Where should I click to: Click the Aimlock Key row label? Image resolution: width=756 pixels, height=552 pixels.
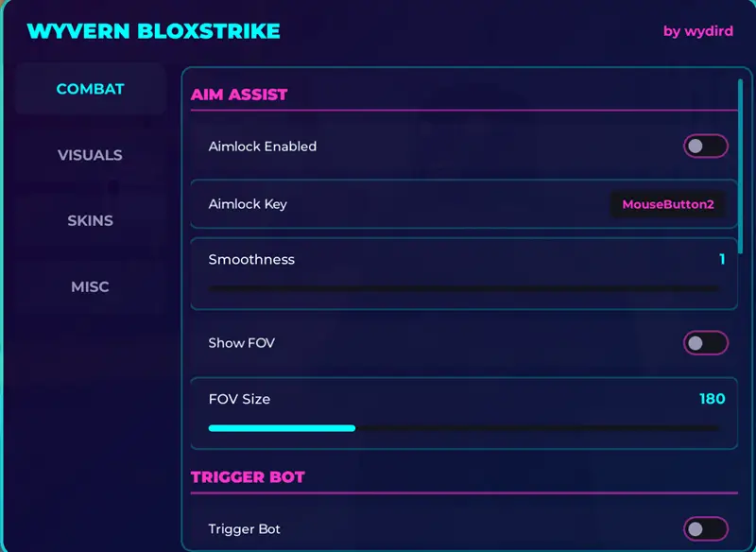[248, 204]
